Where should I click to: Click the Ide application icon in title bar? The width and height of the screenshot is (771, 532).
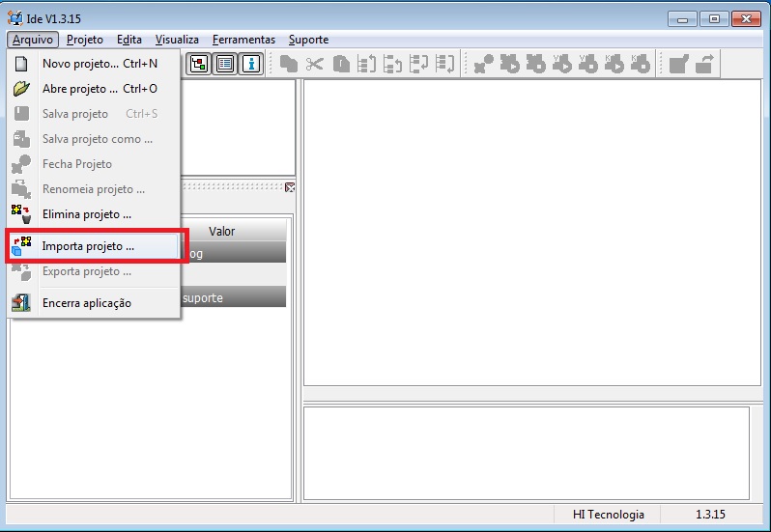[x=15, y=18]
